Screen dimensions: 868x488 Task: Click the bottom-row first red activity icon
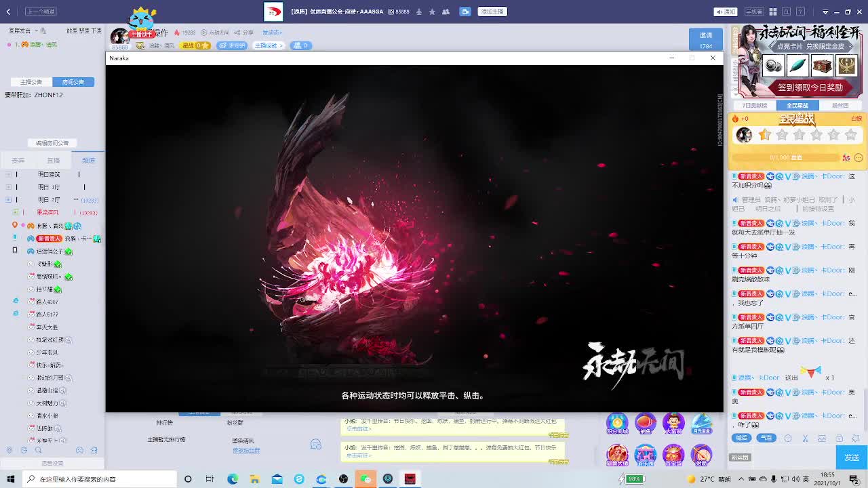click(x=617, y=455)
